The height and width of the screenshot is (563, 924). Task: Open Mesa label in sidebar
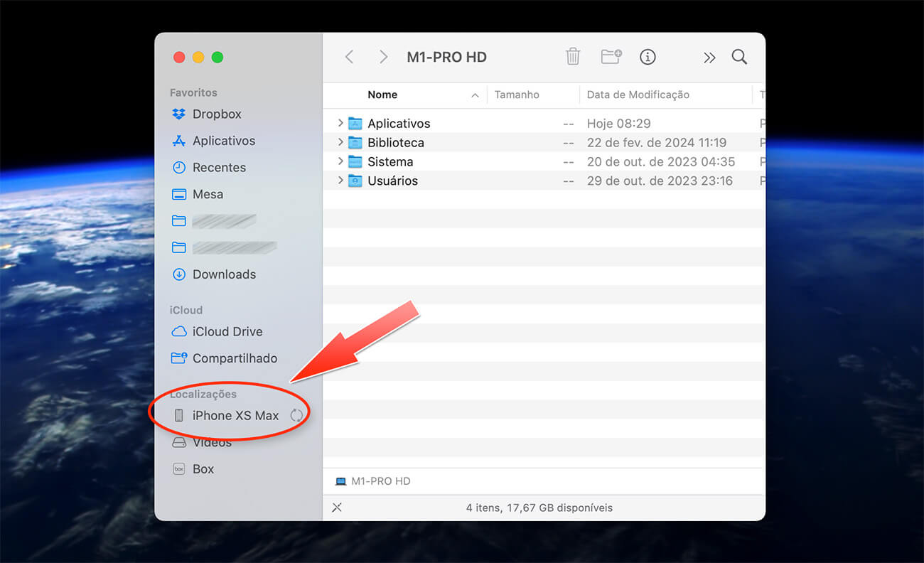coord(208,194)
